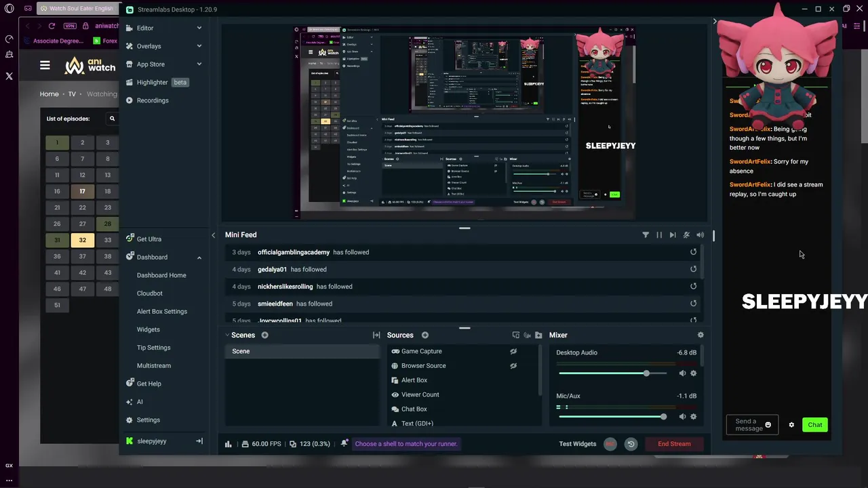
Task: Skip the current alert in Mini Feed
Action: pos(673,235)
